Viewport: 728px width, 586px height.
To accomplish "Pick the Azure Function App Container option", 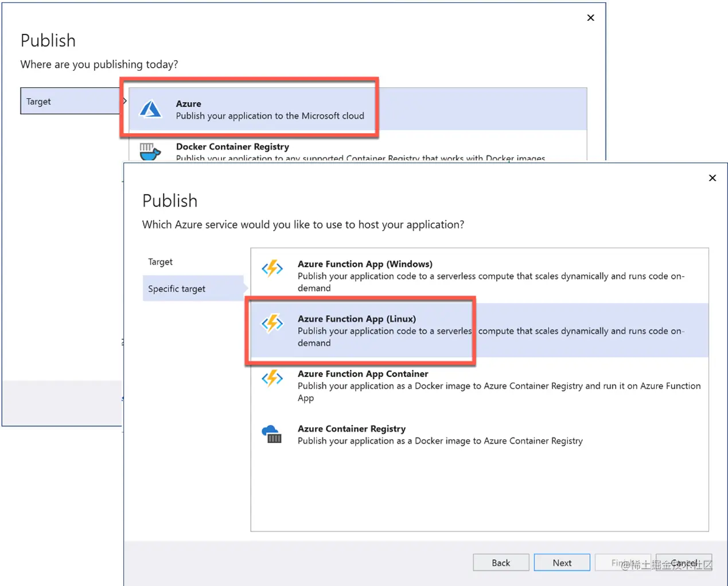I will tap(480, 385).
